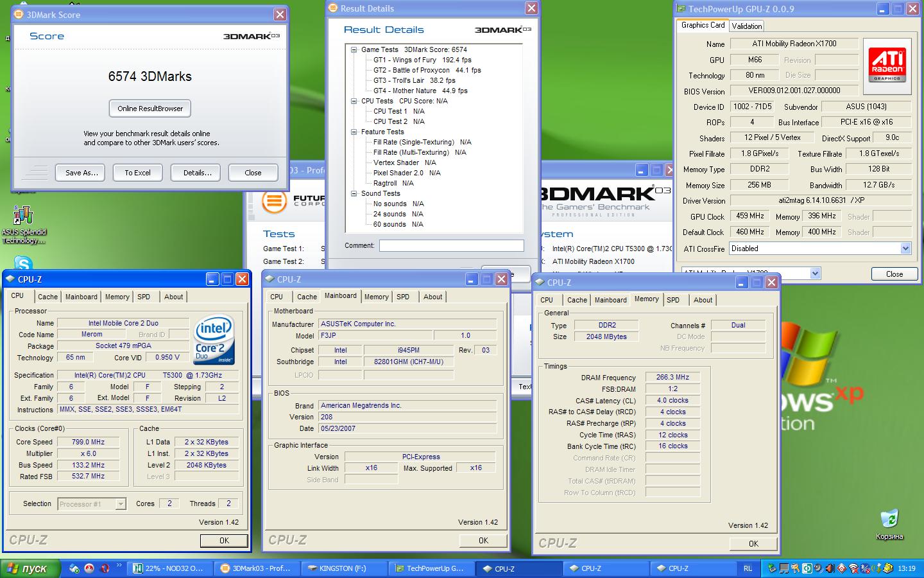Click the BIOS Version field in GPU-Z
This screenshot has height=578, width=924.
click(x=794, y=91)
